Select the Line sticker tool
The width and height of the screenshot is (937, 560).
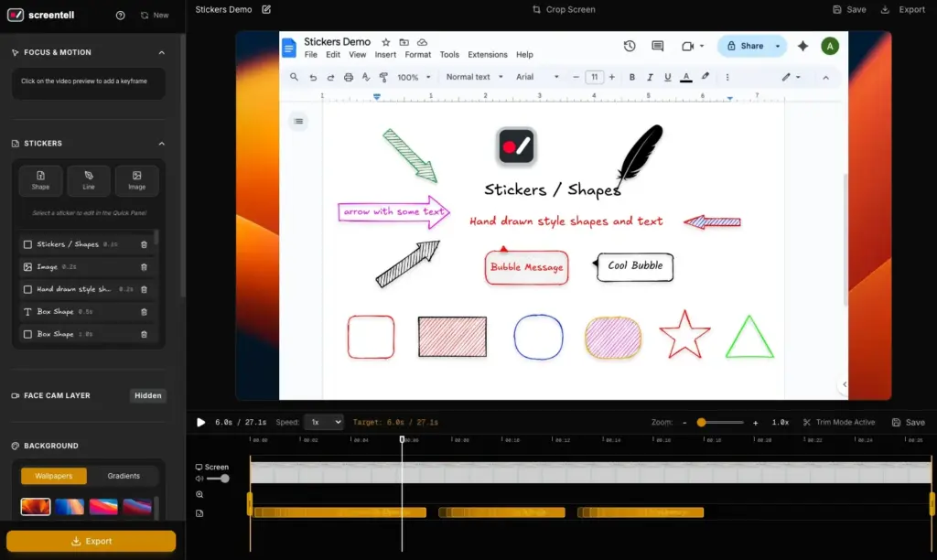tap(89, 180)
